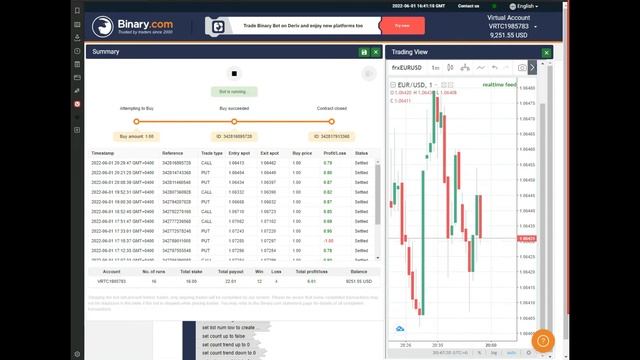This screenshot has height=360, width=640.
Task: Open the table grid icon in sidebar
Action: [77, 64]
